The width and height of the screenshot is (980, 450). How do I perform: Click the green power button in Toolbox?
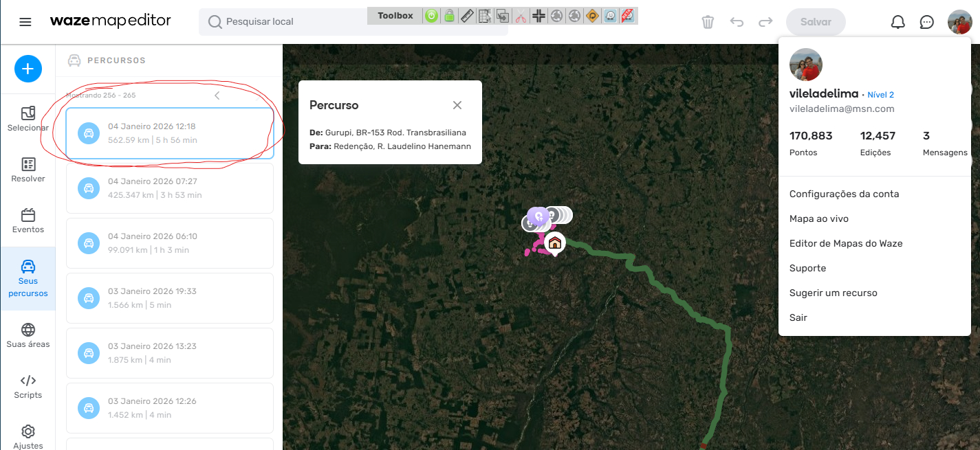[431, 16]
